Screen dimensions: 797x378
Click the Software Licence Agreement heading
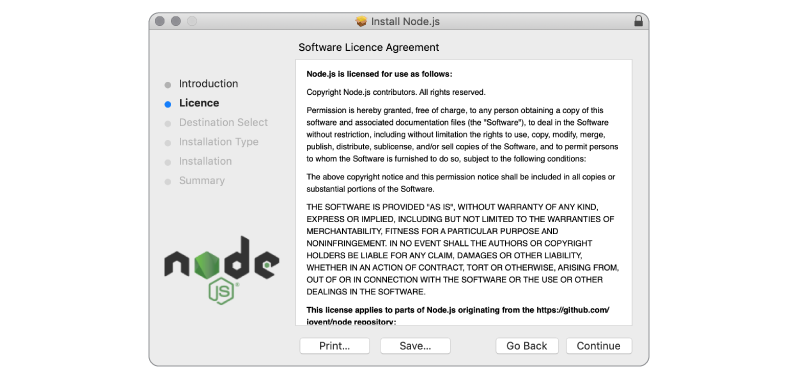[x=369, y=47]
